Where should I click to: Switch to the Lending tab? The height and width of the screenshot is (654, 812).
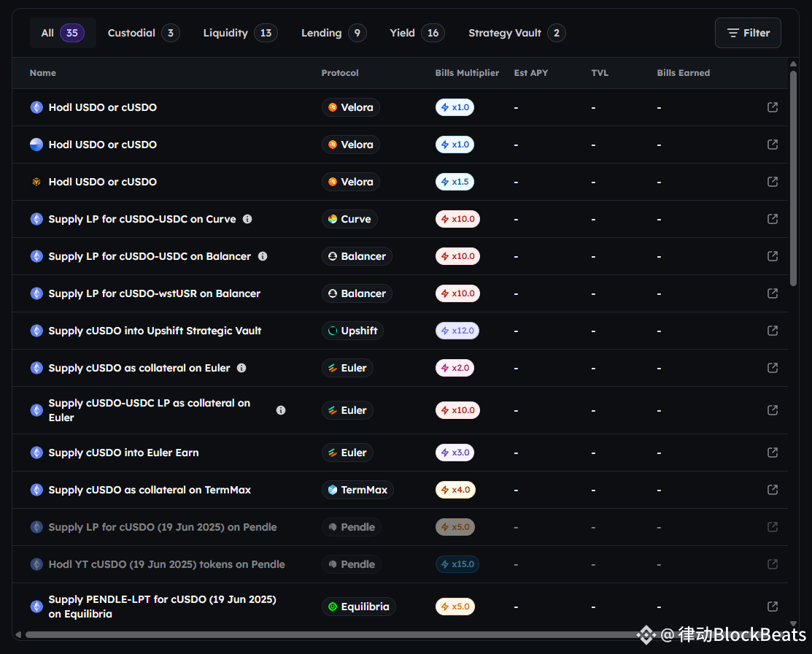tap(333, 33)
